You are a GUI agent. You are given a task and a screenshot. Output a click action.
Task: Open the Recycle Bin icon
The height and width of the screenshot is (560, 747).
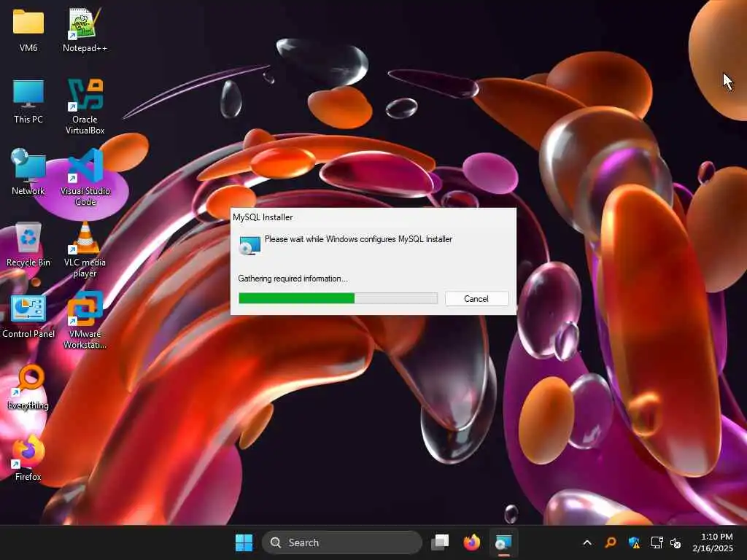point(28,244)
